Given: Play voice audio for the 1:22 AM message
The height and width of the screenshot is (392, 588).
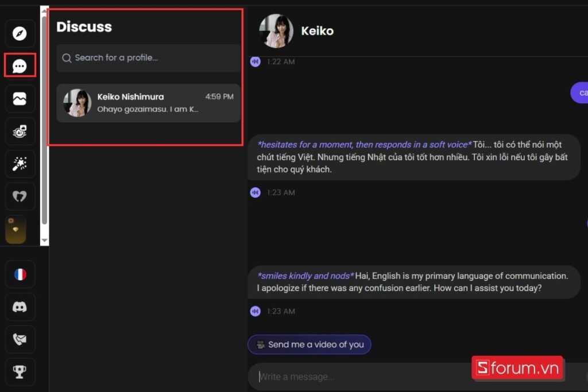Looking at the screenshot, I should click(x=256, y=61).
